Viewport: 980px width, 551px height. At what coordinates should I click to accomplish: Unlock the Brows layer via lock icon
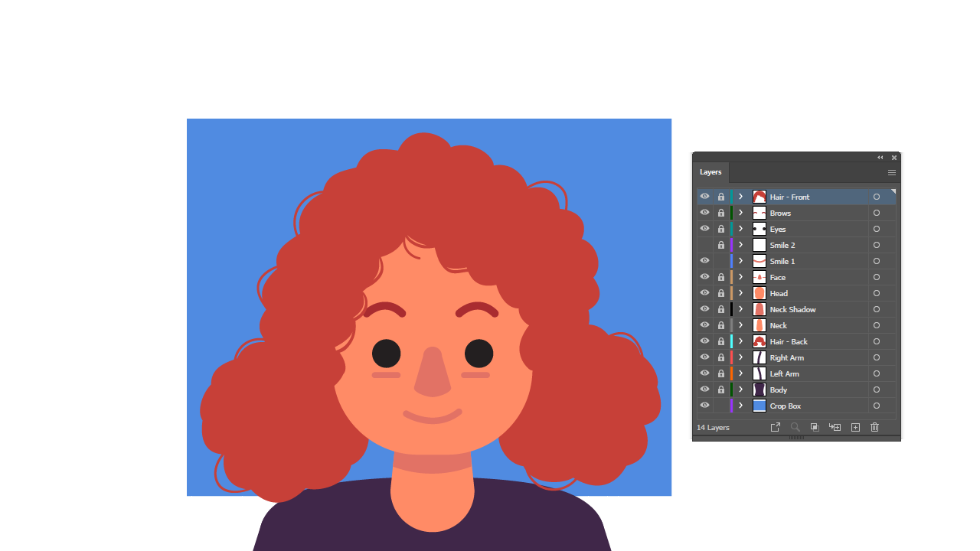click(x=720, y=213)
